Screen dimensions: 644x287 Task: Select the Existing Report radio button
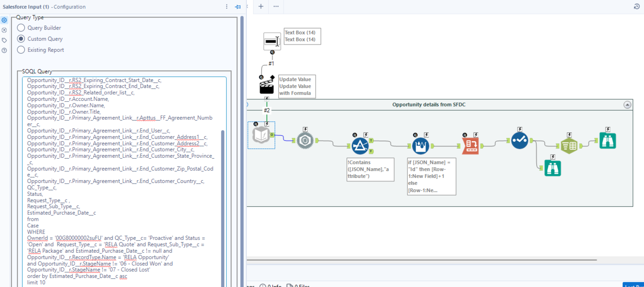pyautogui.click(x=21, y=50)
